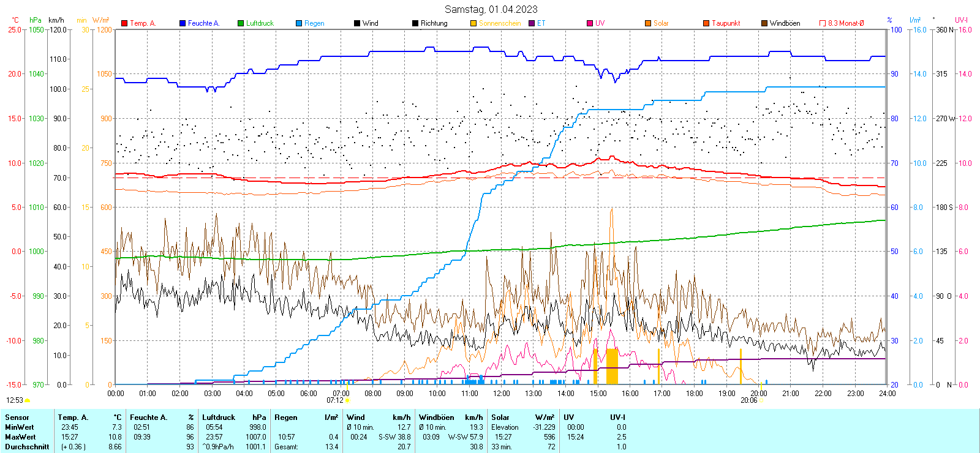Viewport: 980px width, 453px height.
Task: Click the red Temp. A. legend square
Action: 124,23
